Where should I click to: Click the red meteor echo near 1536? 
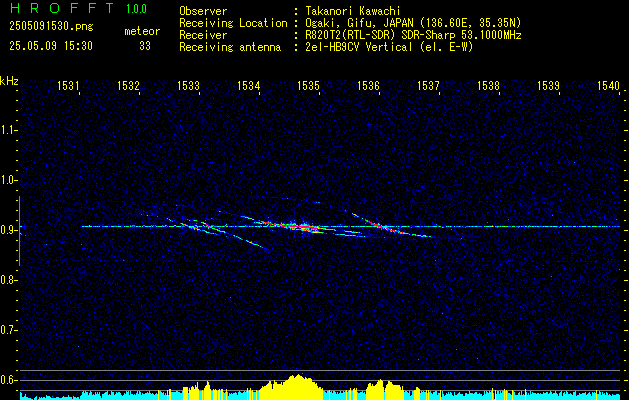[386, 227]
